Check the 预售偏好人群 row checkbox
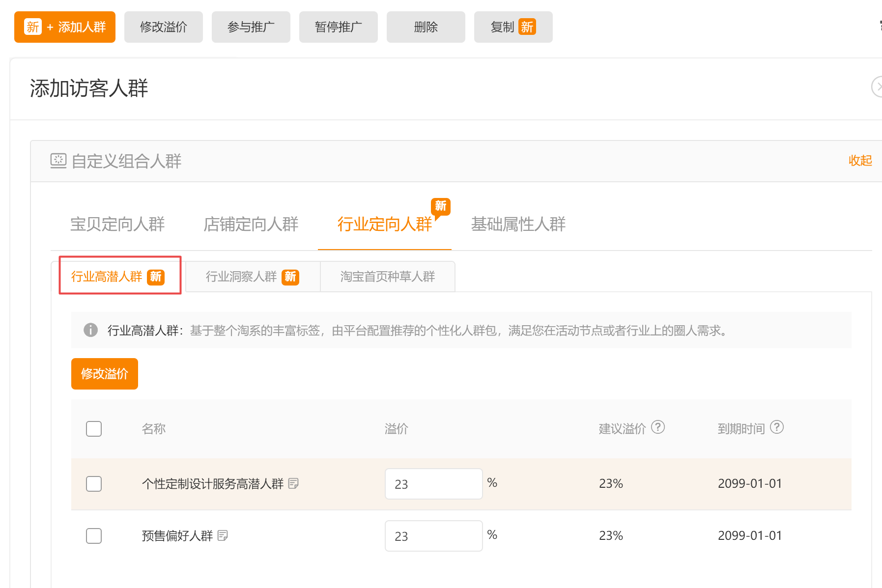The height and width of the screenshot is (588, 882). point(94,536)
